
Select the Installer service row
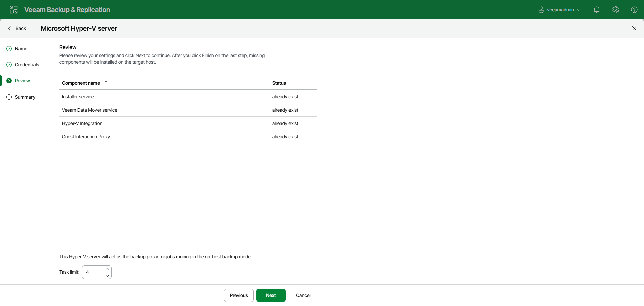coord(188,97)
